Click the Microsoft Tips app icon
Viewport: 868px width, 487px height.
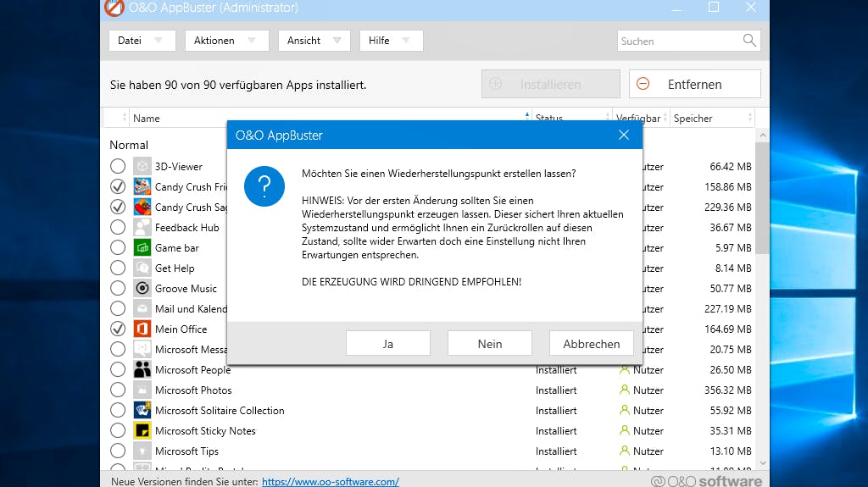(x=142, y=451)
